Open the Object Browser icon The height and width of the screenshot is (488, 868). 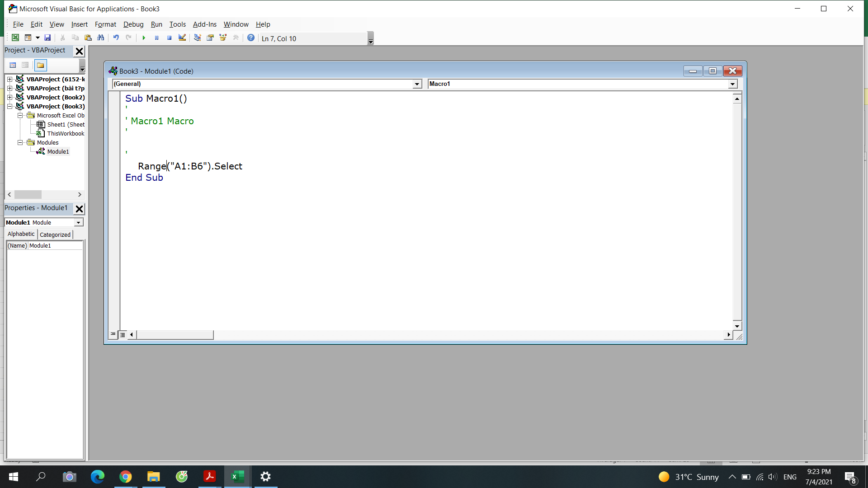coord(223,38)
